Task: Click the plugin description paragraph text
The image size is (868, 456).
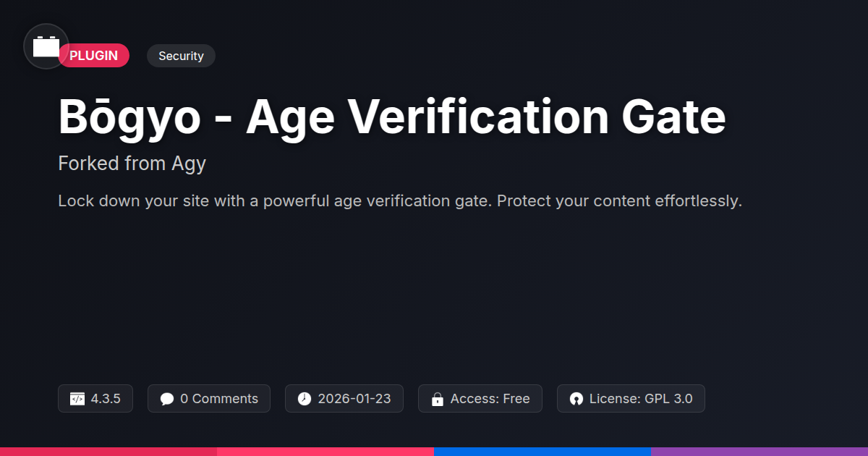Action: pyautogui.click(x=400, y=201)
